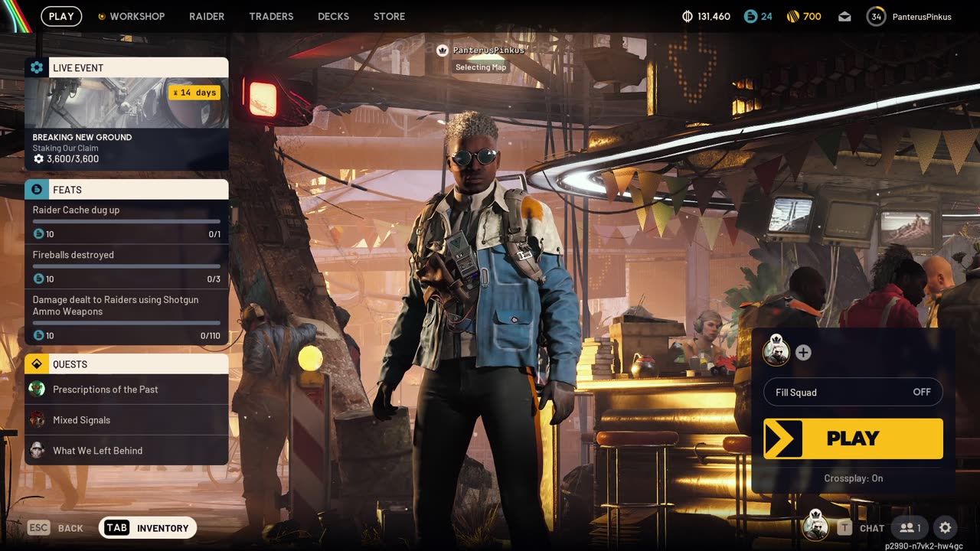This screenshot has width=980, height=551.
Task: Click Raider Cache dug up progress bar
Action: 126,222
